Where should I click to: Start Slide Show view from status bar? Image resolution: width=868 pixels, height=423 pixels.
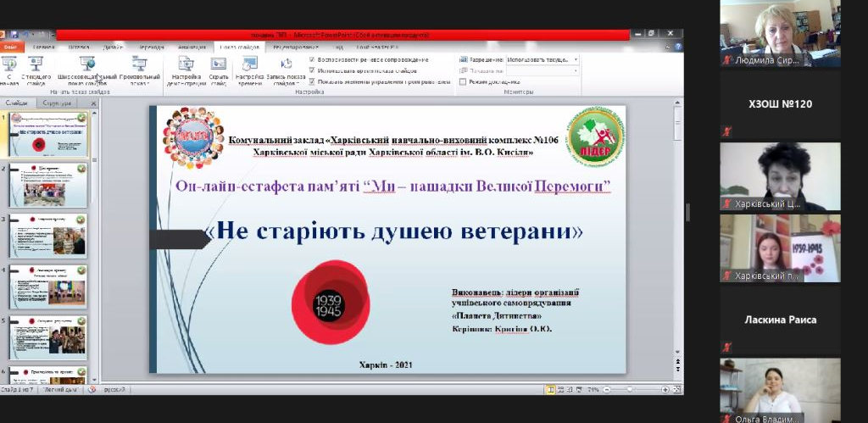[x=580, y=390]
